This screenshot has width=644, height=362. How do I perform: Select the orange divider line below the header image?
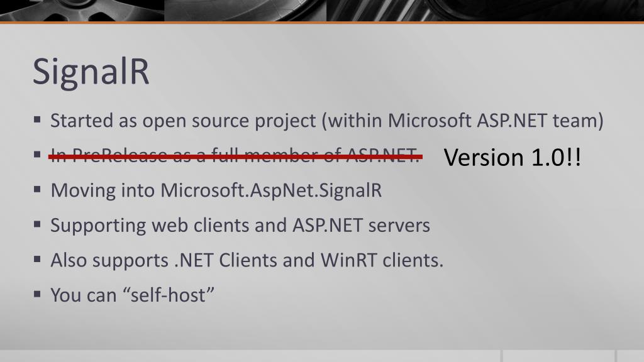tap(322, 23)
